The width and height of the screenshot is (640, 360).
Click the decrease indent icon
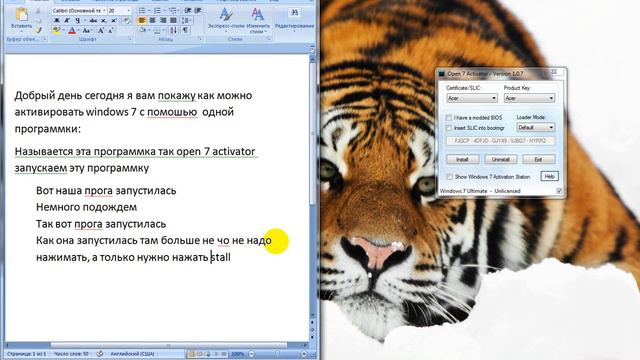point(188,10)
